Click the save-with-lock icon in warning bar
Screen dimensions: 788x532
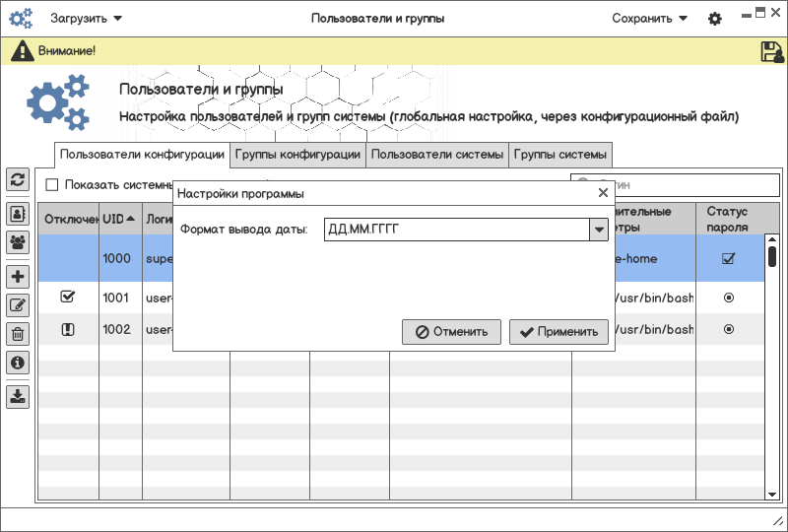[771, 51]
